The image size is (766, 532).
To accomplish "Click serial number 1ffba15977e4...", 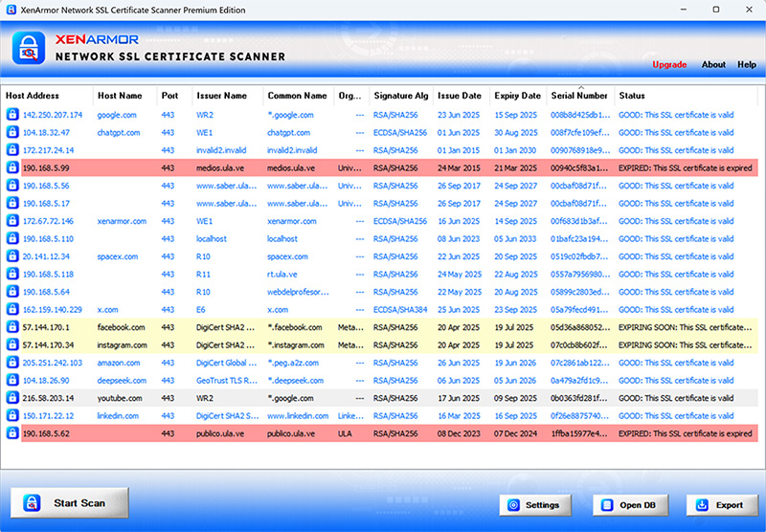I will [580, 433].
